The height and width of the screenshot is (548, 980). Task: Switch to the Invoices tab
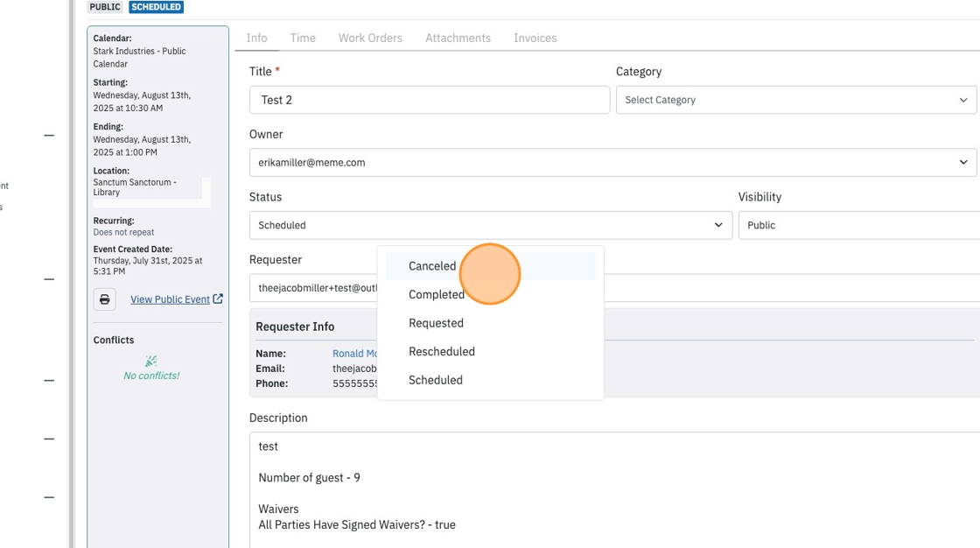pyautogui.click(x=535, y=39)
